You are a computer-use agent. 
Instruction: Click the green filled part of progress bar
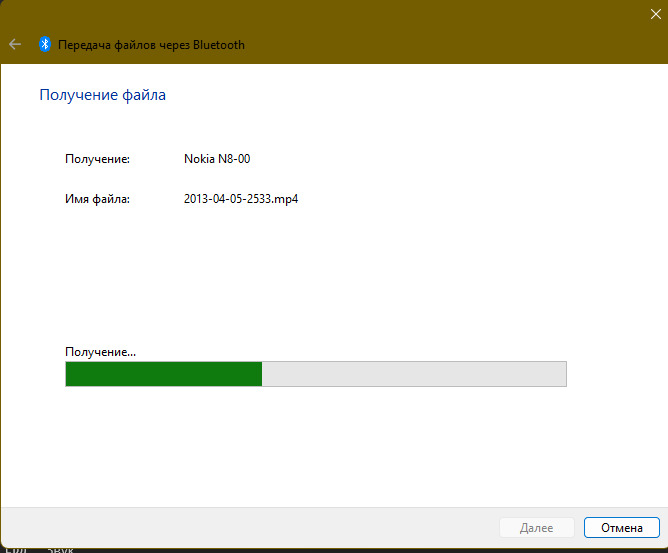[163, 374]
